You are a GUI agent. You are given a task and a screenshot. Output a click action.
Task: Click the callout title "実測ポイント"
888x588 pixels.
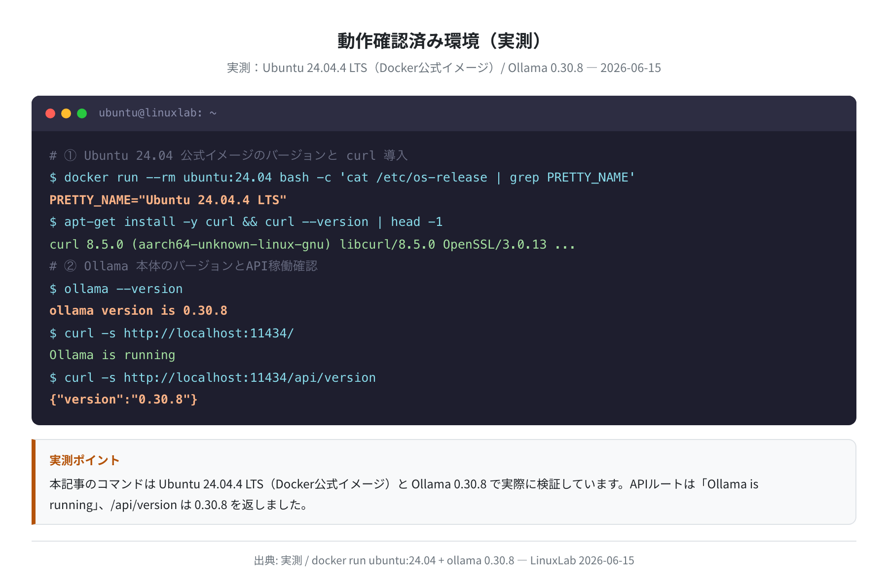(84, 460)
